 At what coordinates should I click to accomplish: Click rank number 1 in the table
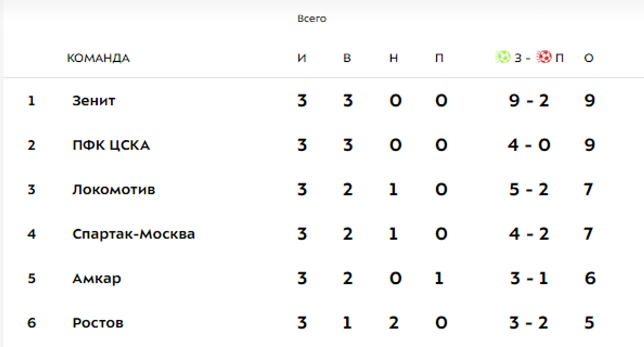[x=31, y=101]
